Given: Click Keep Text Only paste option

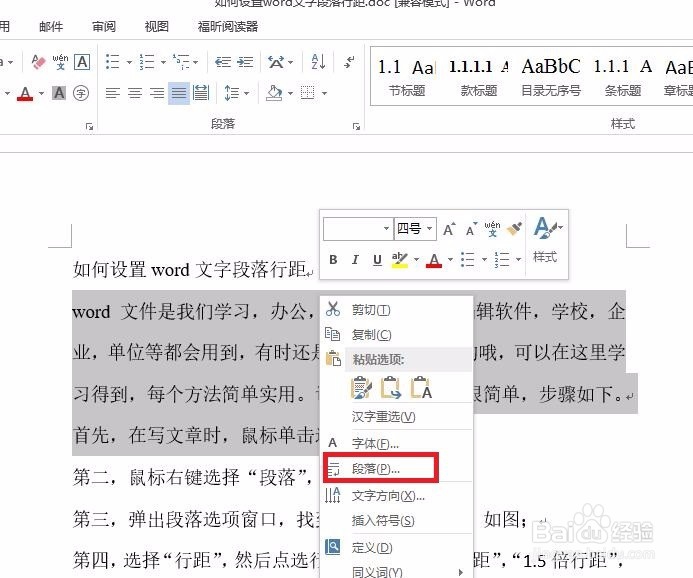Looking at the screenshot, I should 421,388.
